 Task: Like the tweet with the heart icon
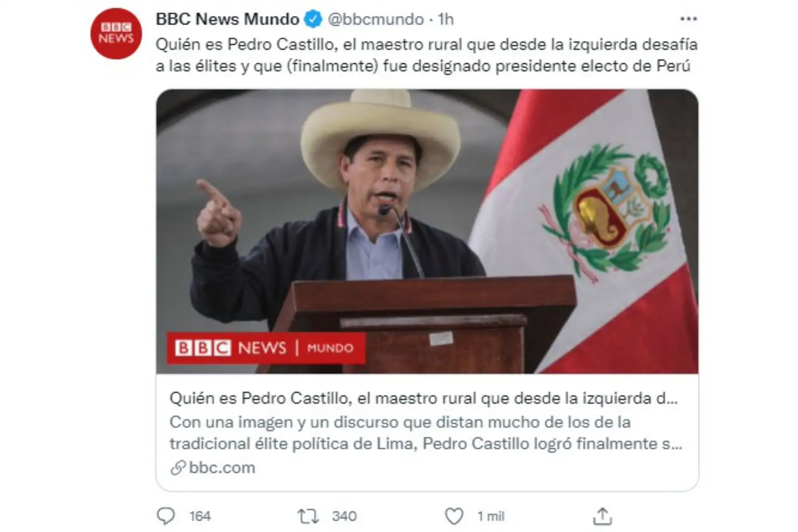[x=454, y=516]
